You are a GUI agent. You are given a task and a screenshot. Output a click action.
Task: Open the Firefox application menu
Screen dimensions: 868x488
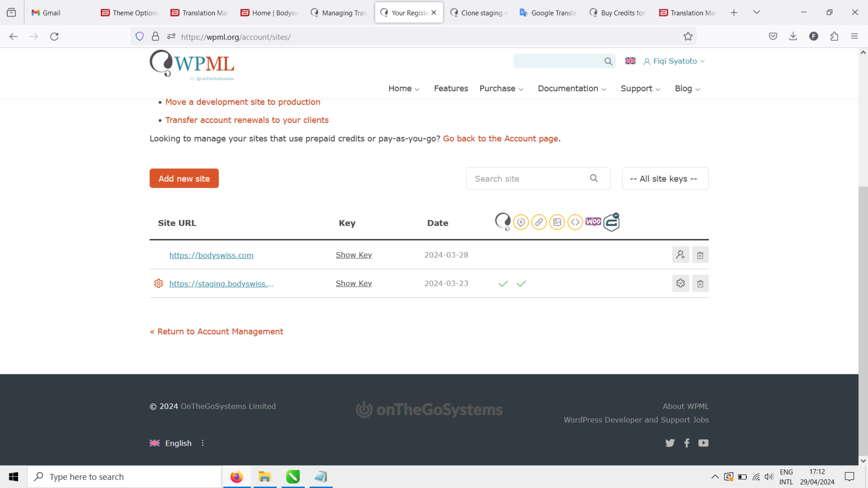[x=854, y=36]
